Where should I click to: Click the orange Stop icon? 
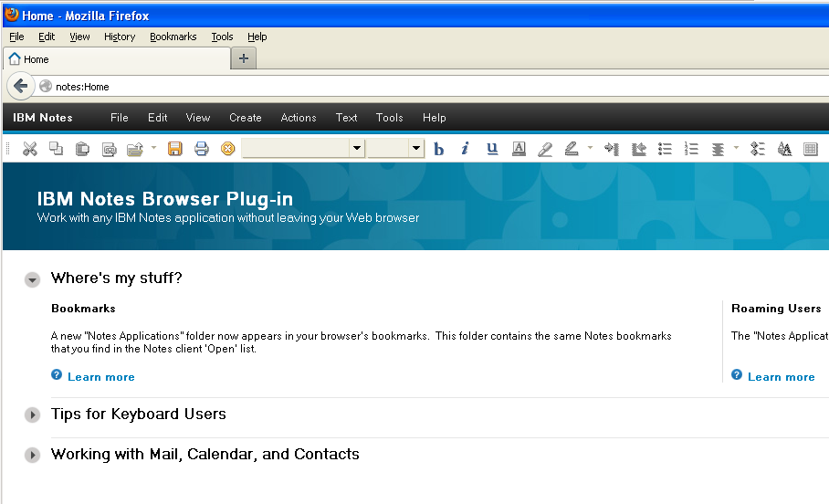[228, 149]
